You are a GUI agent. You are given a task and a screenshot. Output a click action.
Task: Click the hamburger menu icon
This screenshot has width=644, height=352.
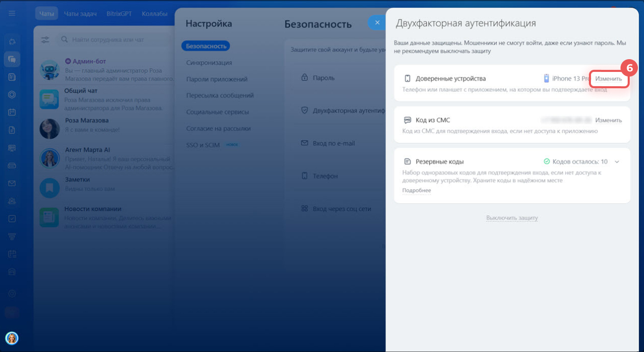12,13
